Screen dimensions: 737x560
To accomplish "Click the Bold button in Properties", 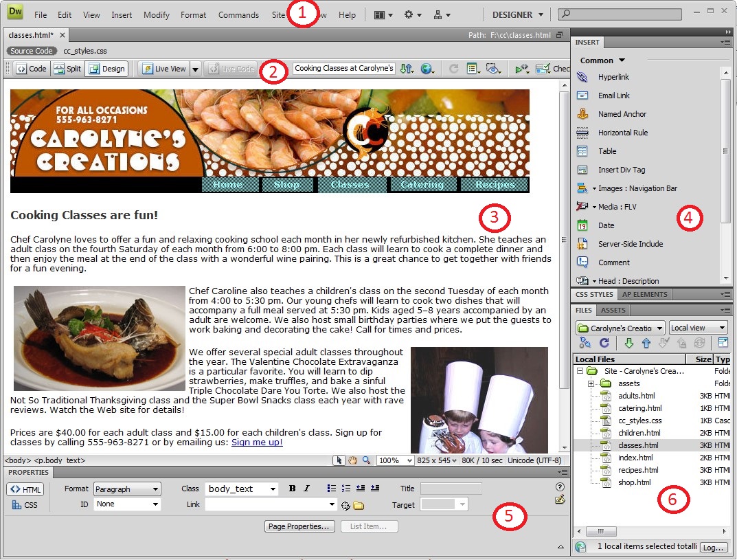I will pos(293,489).
